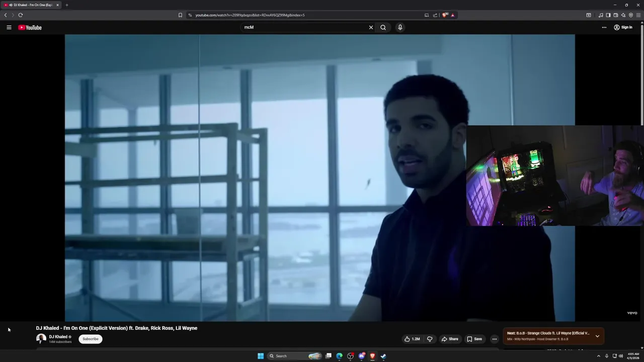Launch Microsoft Edge from the taskbar
The width and height of the screenshot is (644, 362).
(x=340, y=356)
